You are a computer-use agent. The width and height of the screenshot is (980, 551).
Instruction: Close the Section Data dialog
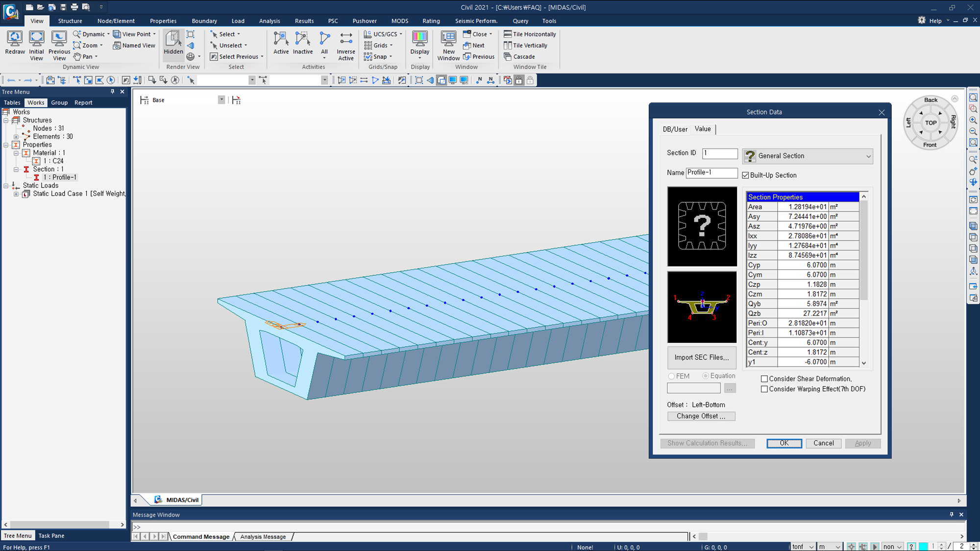coord(882,112)
